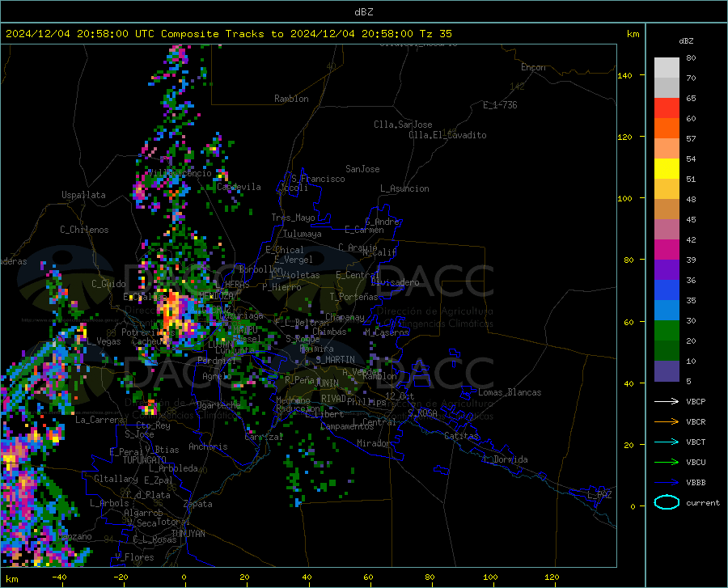728x588 pixels.
Task: Click the composite tracks timestamp header text
Action: click(x=228, y=34)
